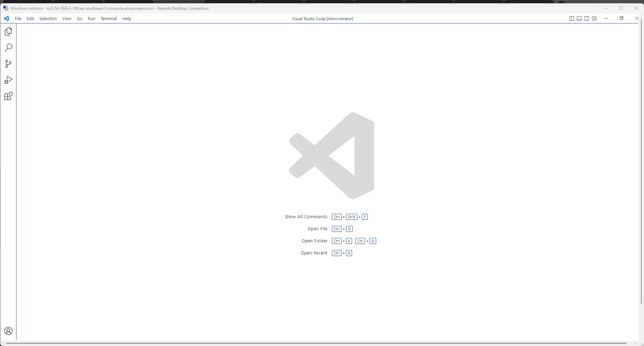This screenshot has height=346, width=644.
Task: Maximize the Remote Desktop Connection window
Action: [x=621, y=8]
